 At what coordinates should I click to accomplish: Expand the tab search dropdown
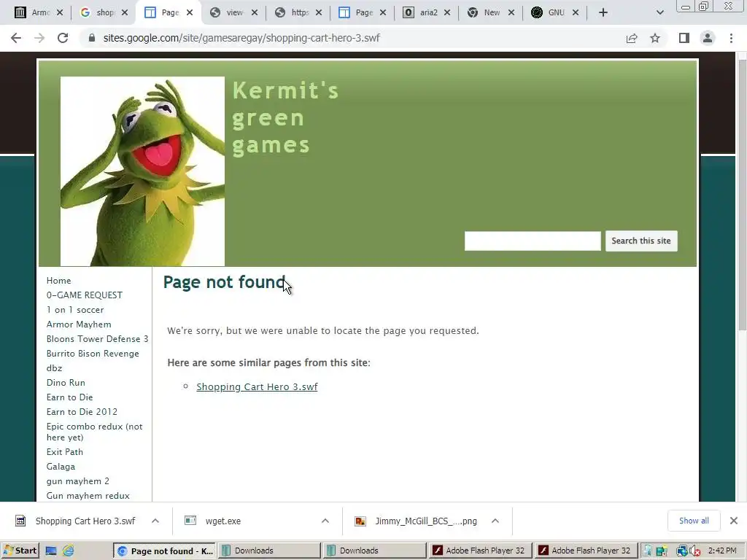point(659,12)
